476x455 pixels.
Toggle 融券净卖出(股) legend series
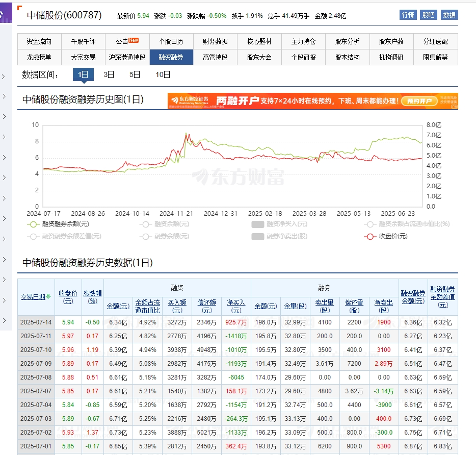279,237
